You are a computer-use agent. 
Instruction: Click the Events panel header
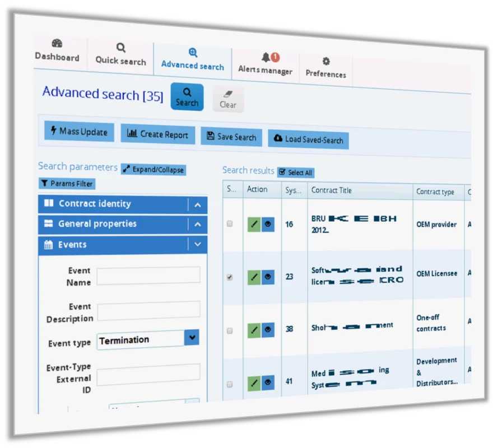pyautogui.click(x=123, y=245)
